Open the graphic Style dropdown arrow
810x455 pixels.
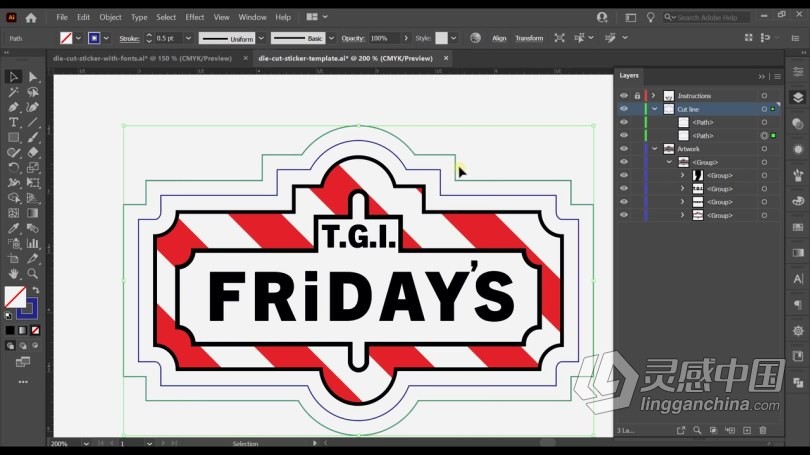point(454,38)
